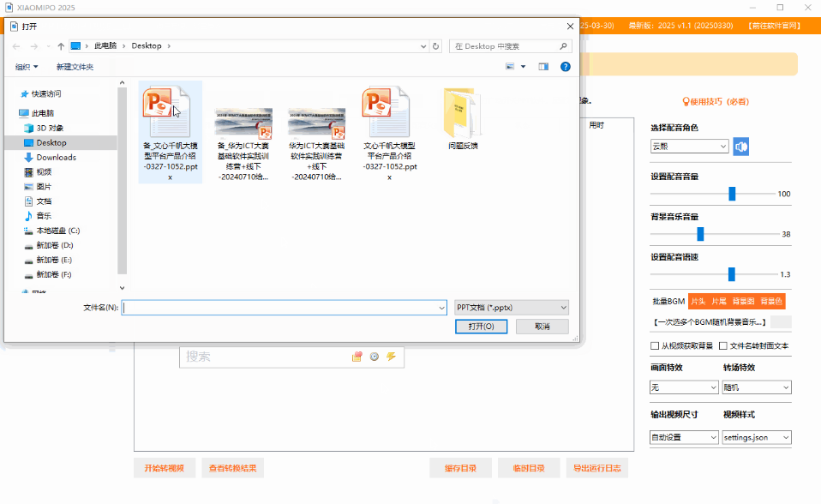The width and height of the screenshot is (821, 504).
Task: Open the help icon in the file dialog
Action: (565, 66)
